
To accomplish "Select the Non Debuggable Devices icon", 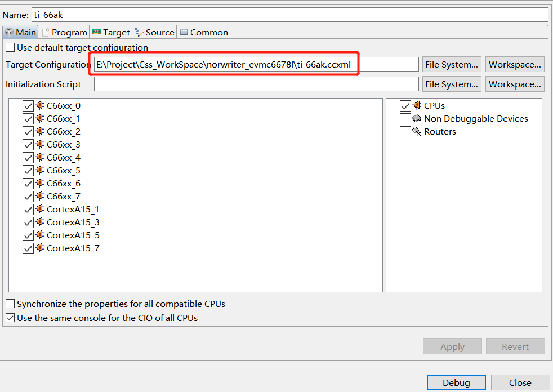I will (x=417, y=118).
